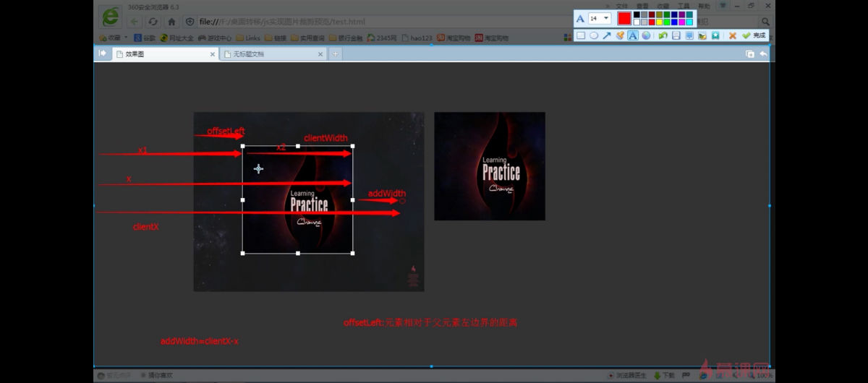Pick the bright green color swatch

coord(667,22)
